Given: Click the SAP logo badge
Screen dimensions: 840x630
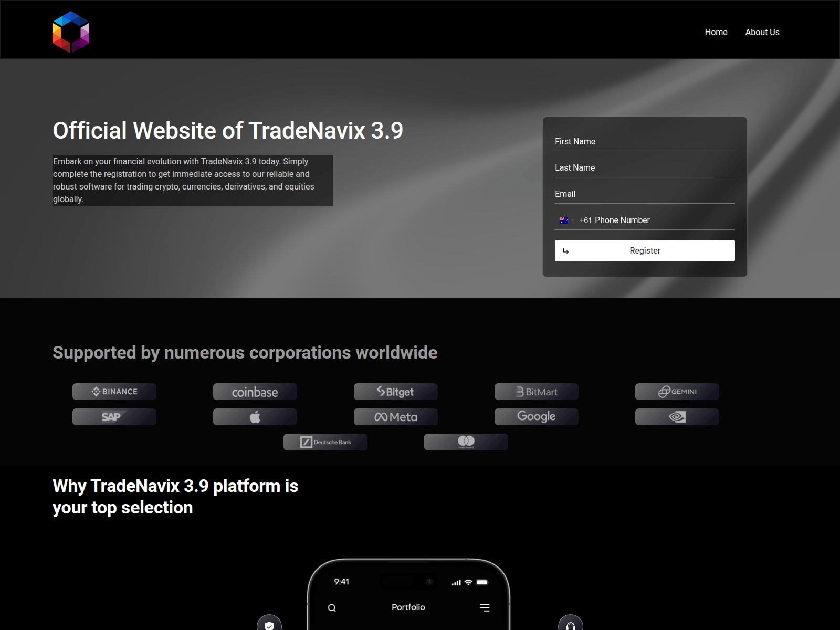Looking at the screenshot, I should coord(114,417).
